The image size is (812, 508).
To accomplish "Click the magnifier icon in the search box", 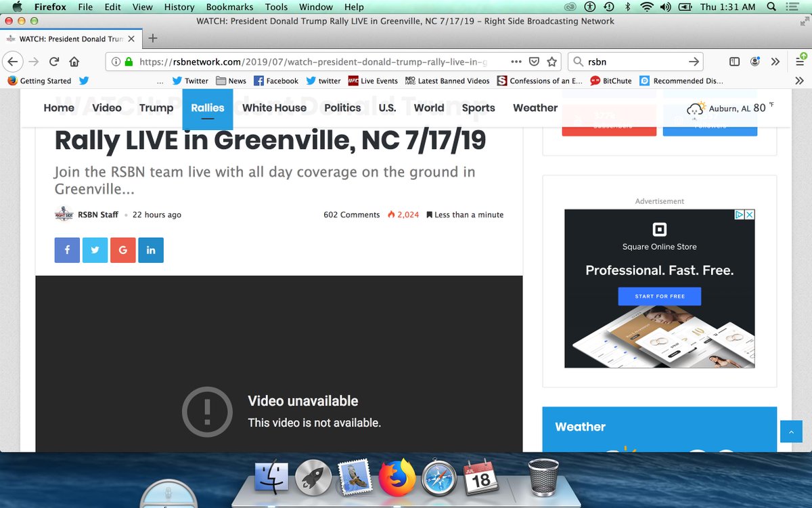I will click(579, 62).
